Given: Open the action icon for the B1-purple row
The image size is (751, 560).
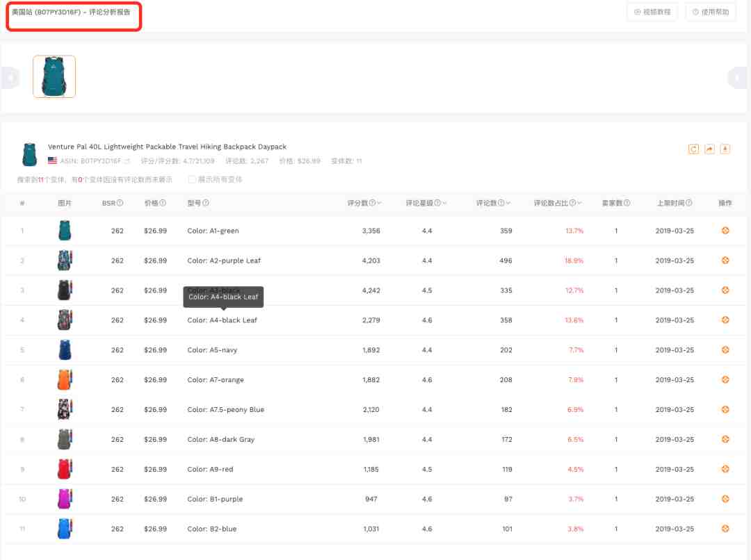Looking at the screenshot, I should [x=725, y=499].
